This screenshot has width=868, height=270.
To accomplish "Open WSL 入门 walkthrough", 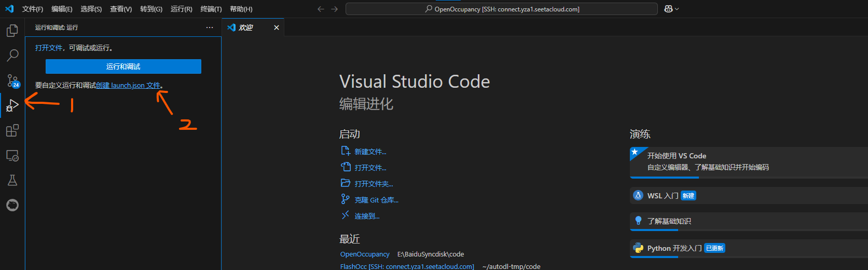I will point(749,196).
